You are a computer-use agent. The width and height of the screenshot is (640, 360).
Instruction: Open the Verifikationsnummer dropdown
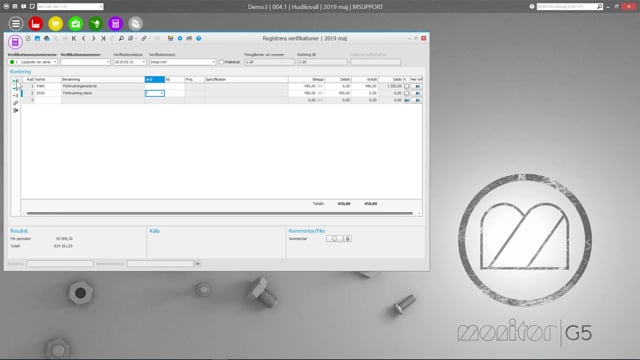[x=108, y=62]
